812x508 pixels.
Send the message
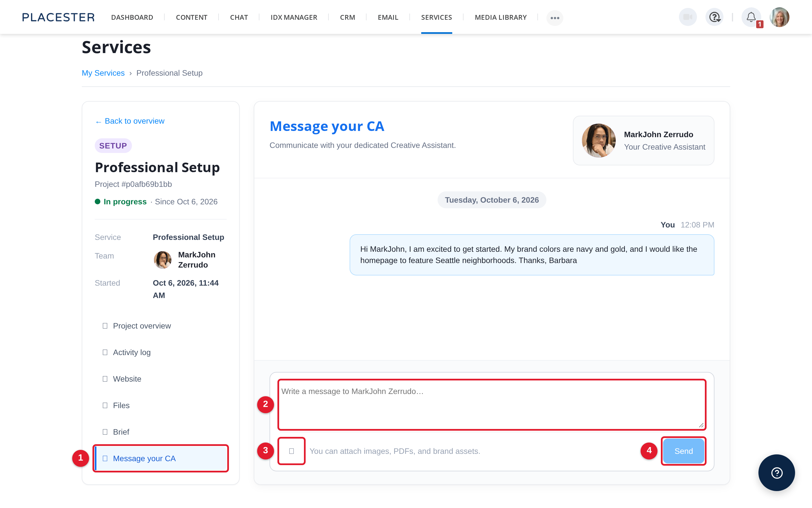683,451
